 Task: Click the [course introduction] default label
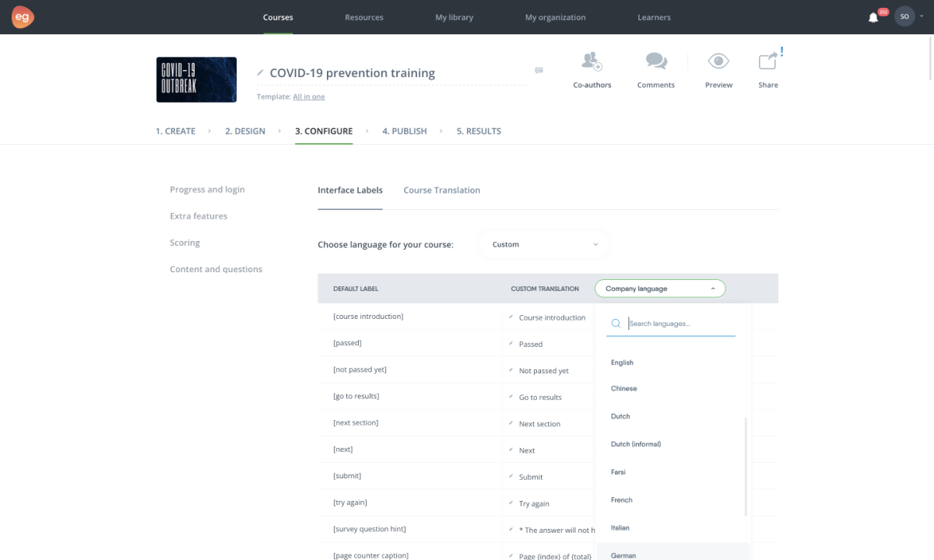click(x=368, y=316)
